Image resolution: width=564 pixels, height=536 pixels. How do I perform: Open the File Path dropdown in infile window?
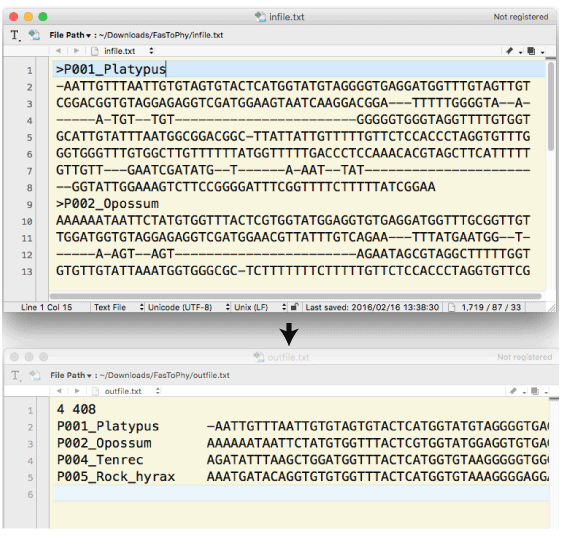[x=70, y=35]
